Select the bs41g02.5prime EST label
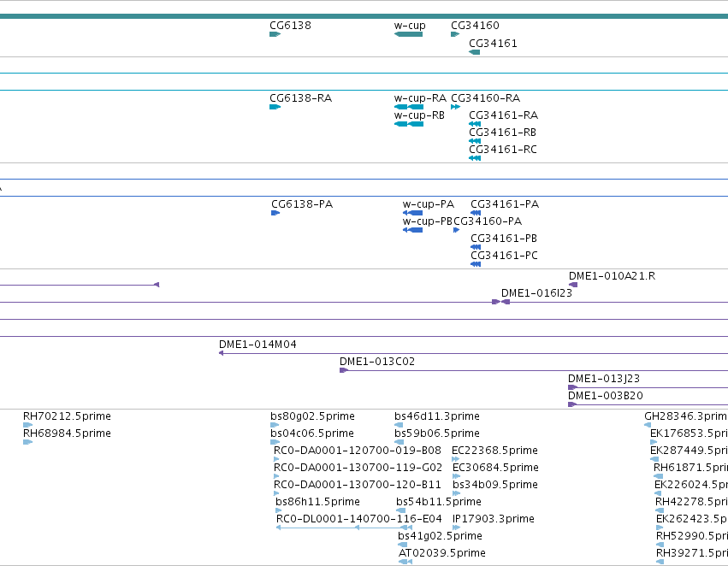This screenshot has width=728, height=566. coord(441,536)
